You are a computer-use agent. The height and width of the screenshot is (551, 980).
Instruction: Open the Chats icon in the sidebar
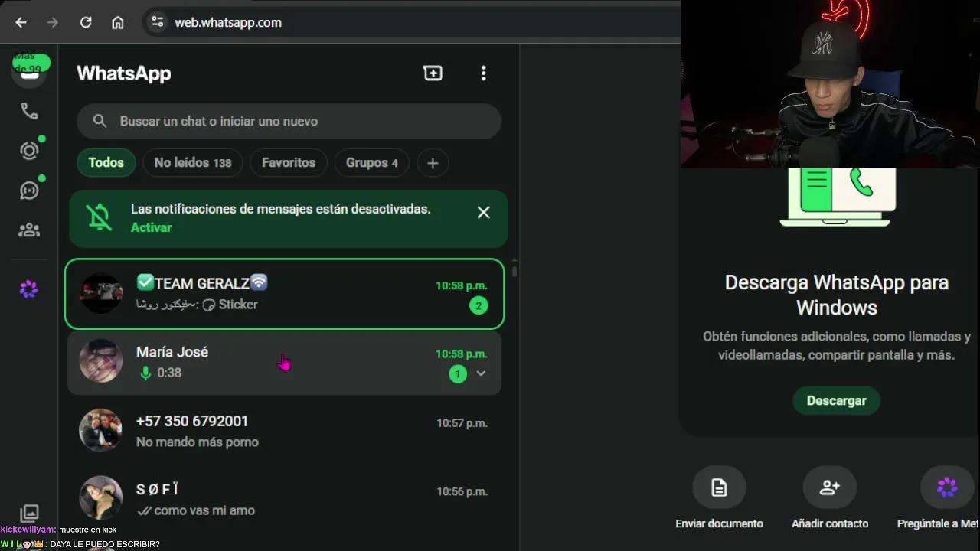pyautogui.click(x=29, y=73)
